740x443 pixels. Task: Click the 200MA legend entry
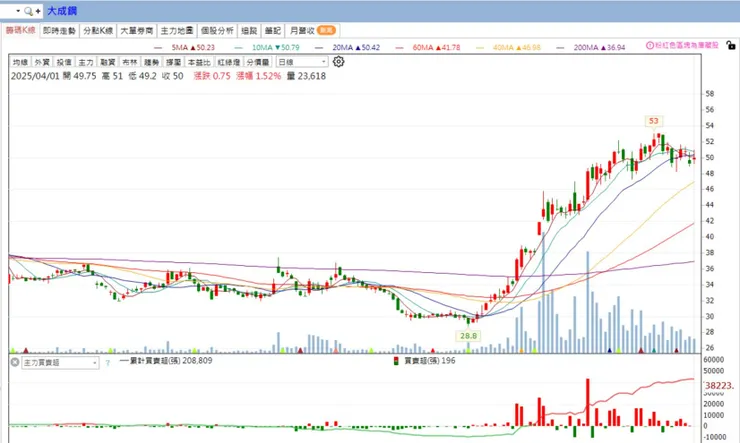tap(591, 47)
